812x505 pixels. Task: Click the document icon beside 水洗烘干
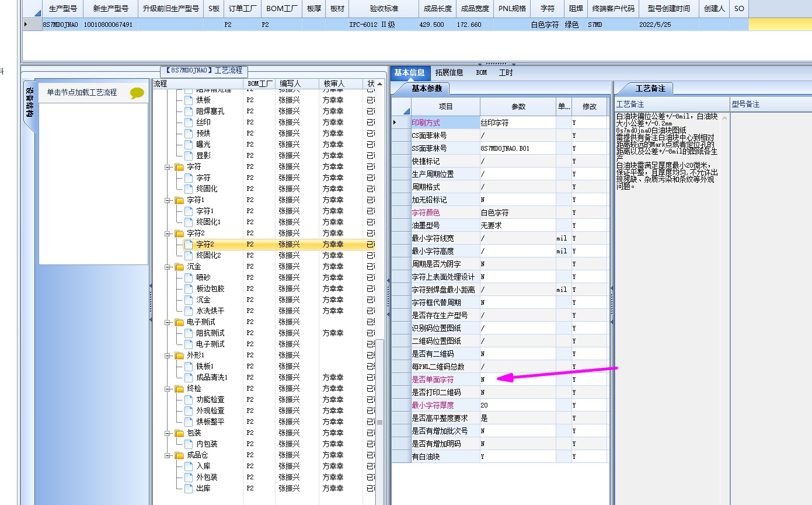coord(189,311)
